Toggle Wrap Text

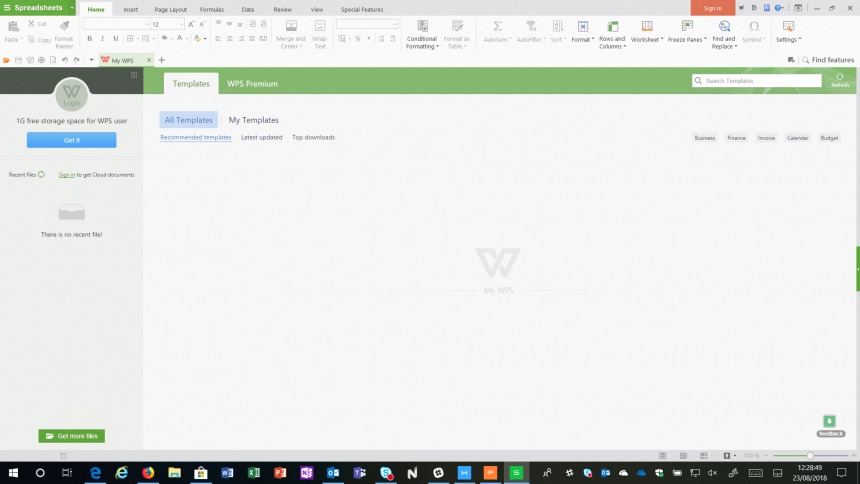(319, 34)
